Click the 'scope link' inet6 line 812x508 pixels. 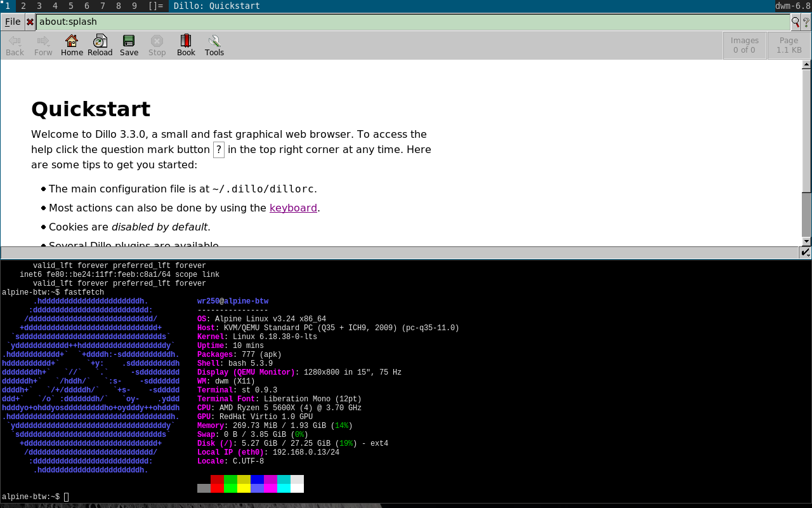tap(119, 275)
